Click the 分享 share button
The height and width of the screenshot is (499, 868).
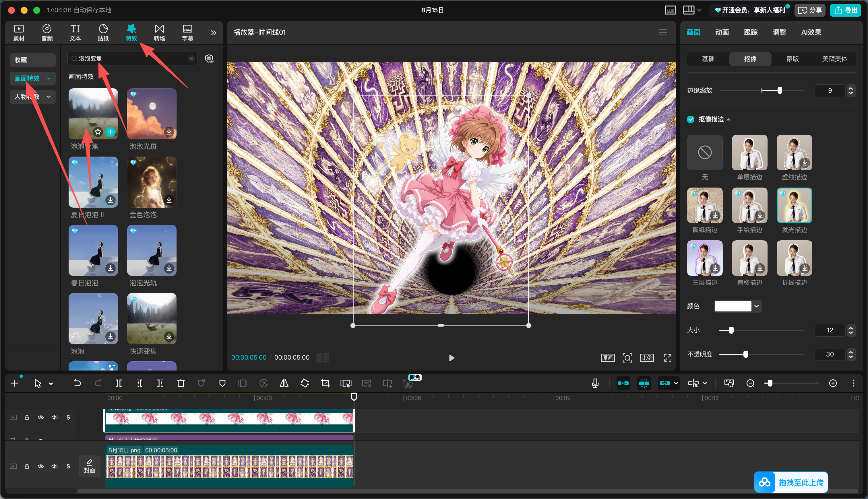810,10
